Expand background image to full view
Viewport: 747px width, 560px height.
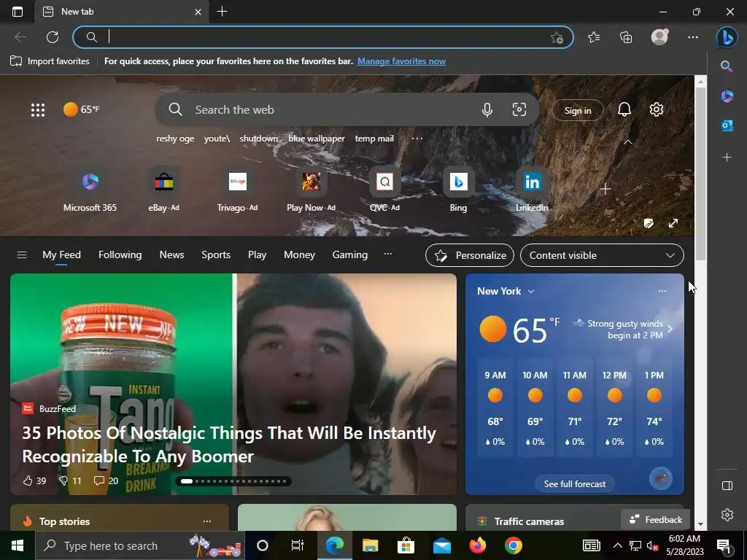673,223
